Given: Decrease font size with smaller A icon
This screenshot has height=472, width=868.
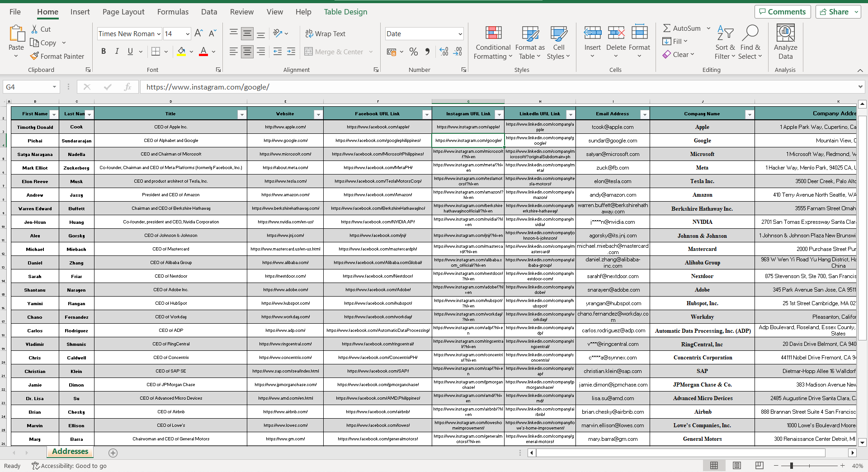Looking at the screenshot, I should (212, 33).
